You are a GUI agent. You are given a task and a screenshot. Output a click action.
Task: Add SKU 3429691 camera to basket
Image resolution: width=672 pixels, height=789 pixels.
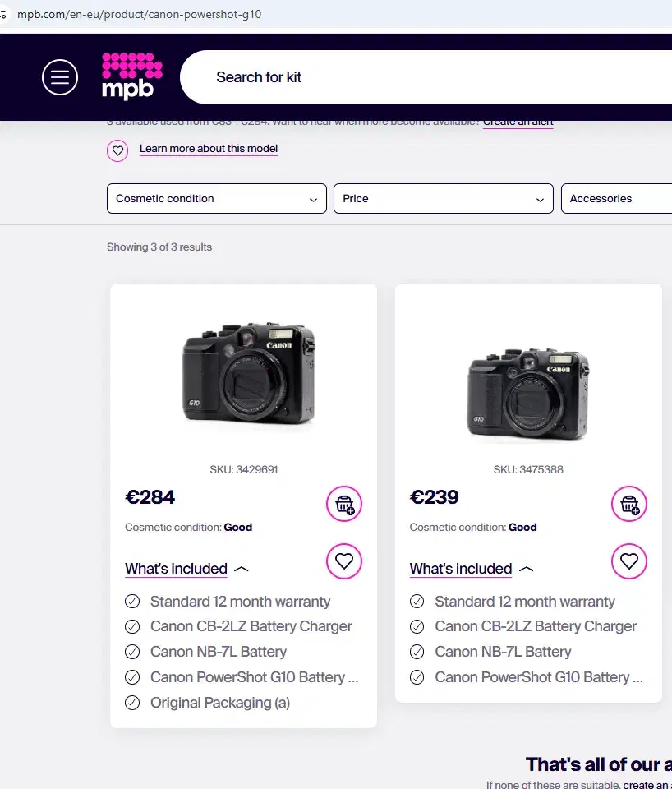[x=344, y=504]
